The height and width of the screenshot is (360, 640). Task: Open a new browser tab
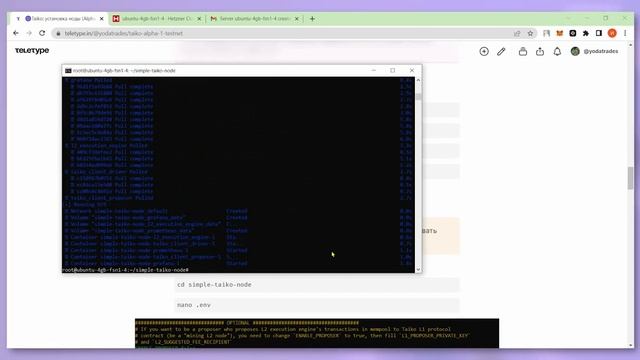click(312, 19)
